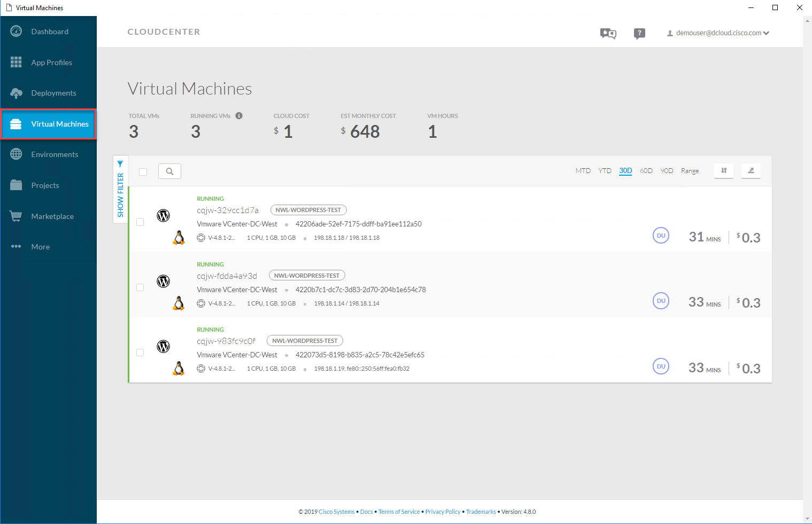Tick the select-all VMs checkbox
The height and width of the screenshot is (524, 812).
(x=143, y=171)
